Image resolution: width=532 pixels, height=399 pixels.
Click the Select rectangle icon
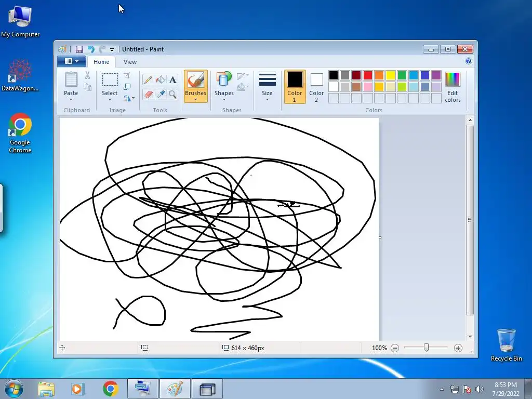(110, 79)
